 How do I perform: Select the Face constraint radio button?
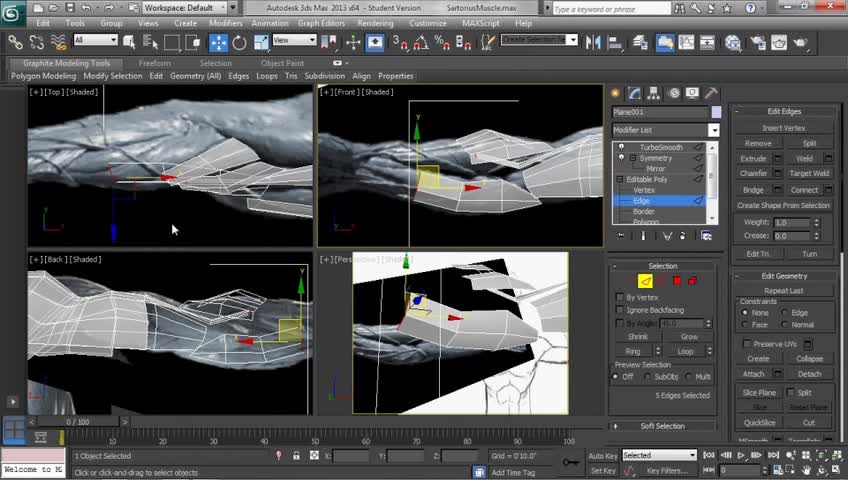[x=745, y=325]
